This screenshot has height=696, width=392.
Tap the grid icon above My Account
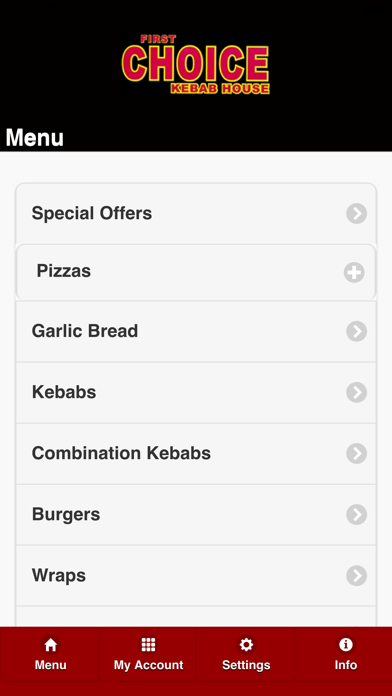pyautogui.click(x=148, y=645)
